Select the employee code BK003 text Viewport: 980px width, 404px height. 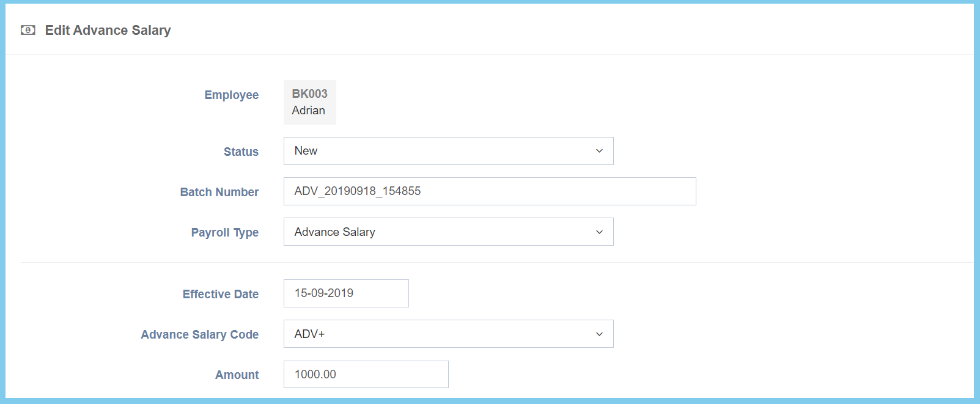click(309, 94)
